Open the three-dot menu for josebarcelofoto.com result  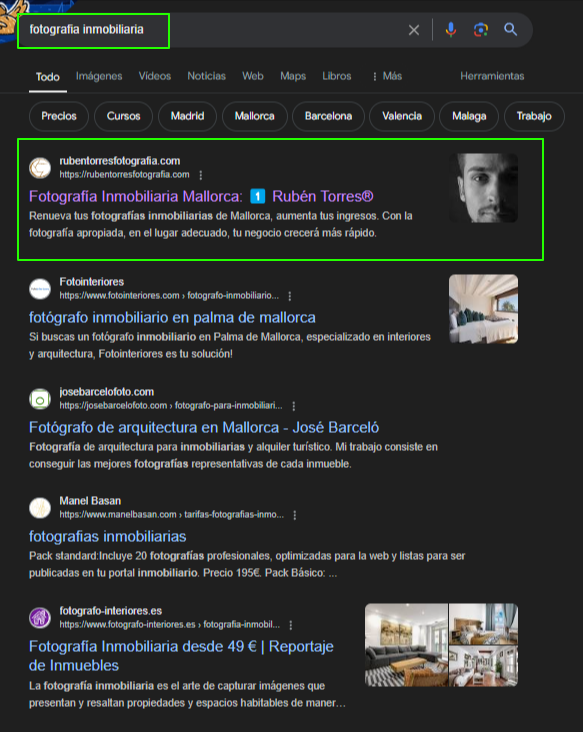[x=294, y=406]
